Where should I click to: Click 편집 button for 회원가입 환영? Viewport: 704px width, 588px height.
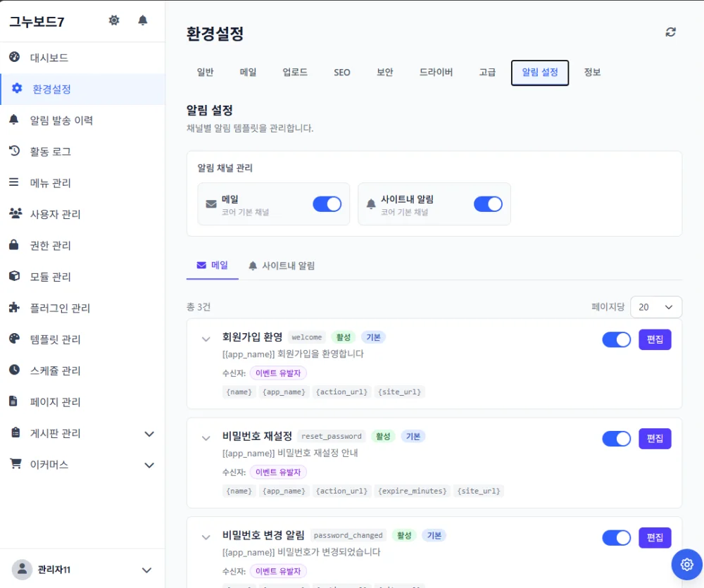[655, 339]
